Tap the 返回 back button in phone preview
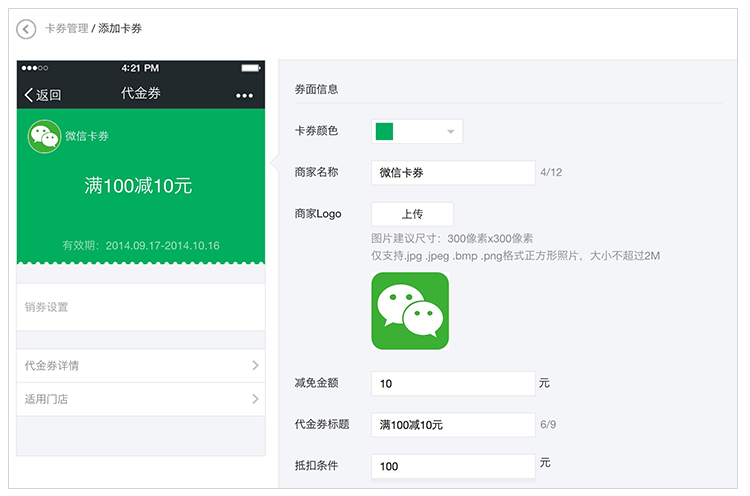 [x=43, y=95]
